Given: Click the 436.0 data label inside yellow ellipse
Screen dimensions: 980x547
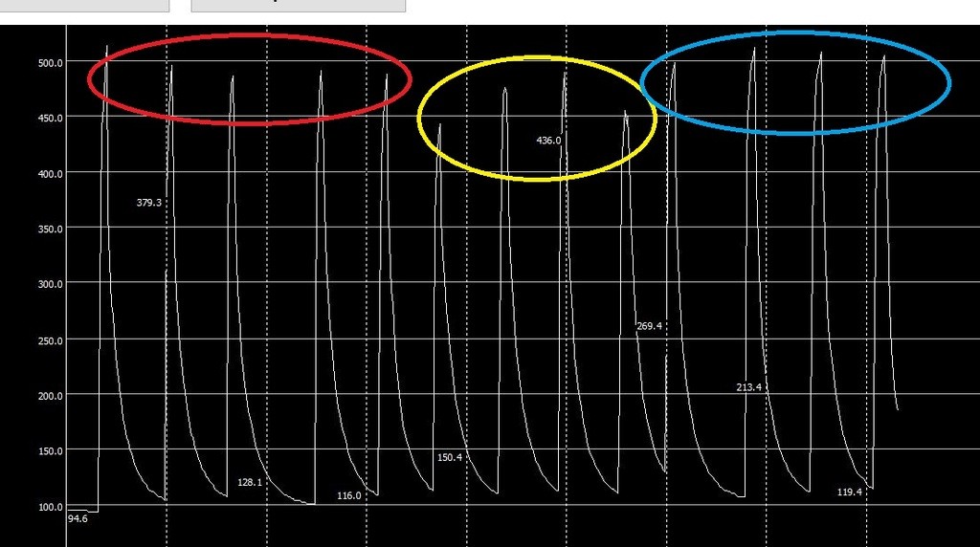Looking at the screenshot, I should (548, 141).
